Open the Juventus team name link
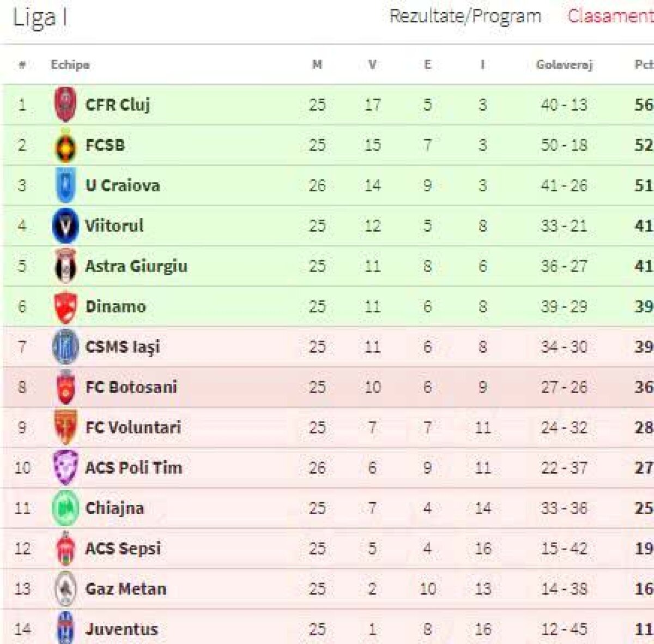The height and width of the screenshot is (644, 654). (x=122, y=629)
